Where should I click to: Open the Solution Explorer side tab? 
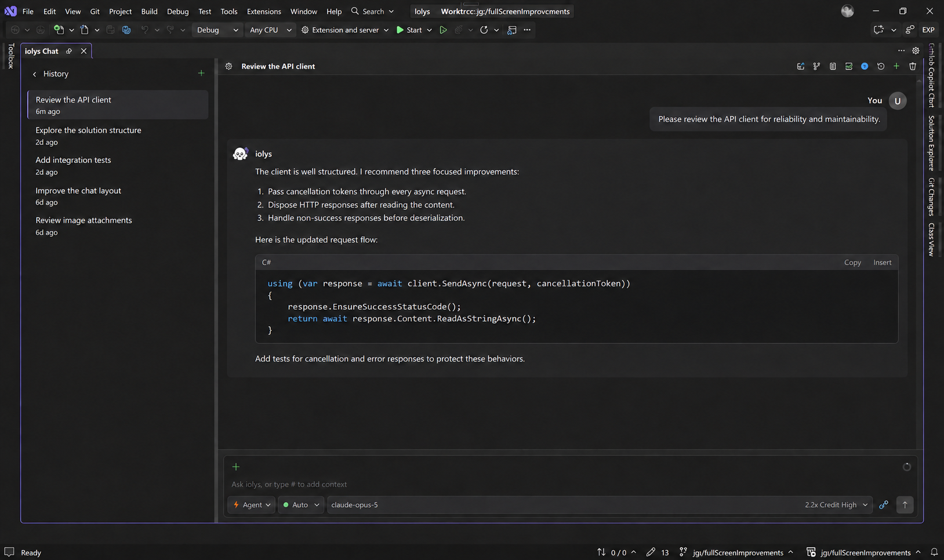click(931, 143)
